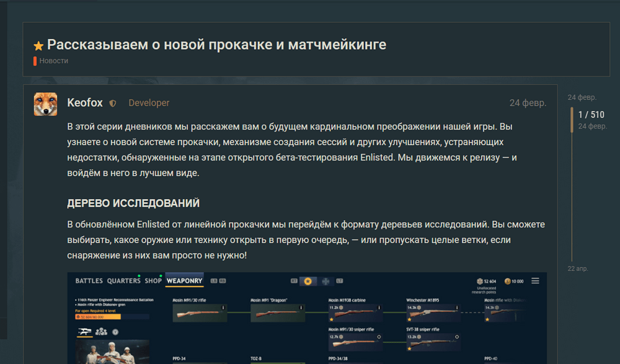Select the cross faction icon
Image resolution: width=620 pixels, height=364 pixels.
click(x=325, y=282)
